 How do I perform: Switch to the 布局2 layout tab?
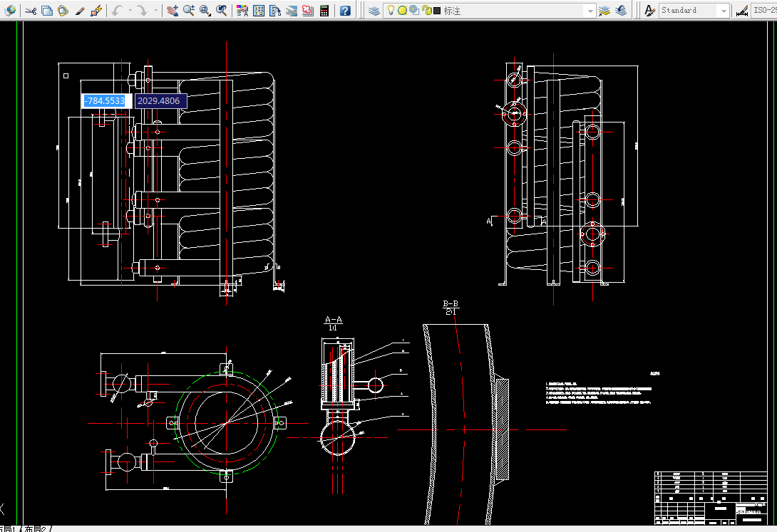coord(36,529)
